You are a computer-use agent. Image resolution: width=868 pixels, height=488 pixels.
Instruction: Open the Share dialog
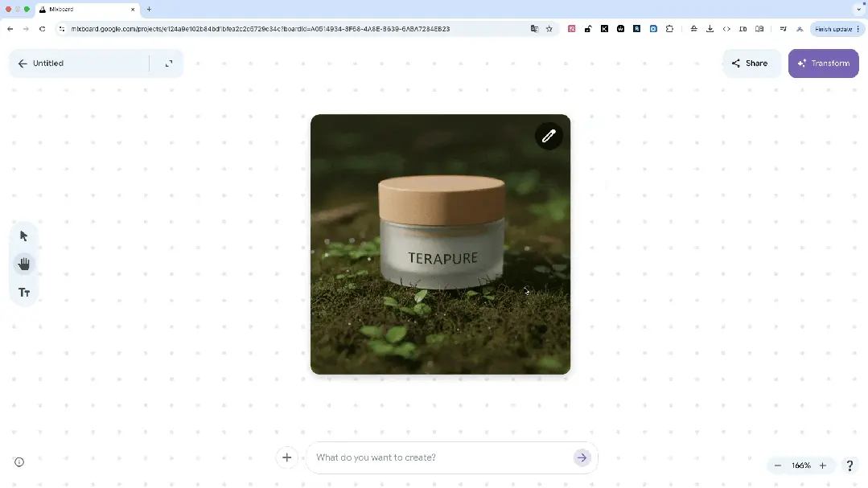[750, 64]
